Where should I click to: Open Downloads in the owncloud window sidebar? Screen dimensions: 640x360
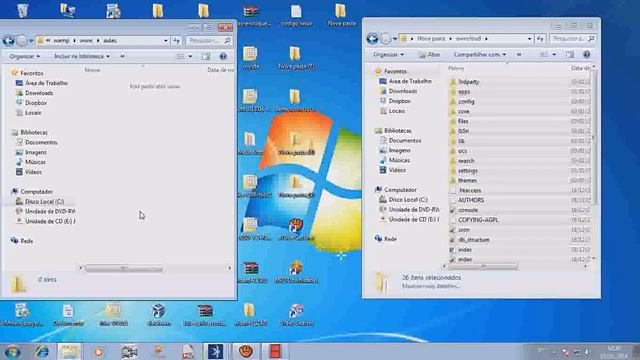click(402, 91)
